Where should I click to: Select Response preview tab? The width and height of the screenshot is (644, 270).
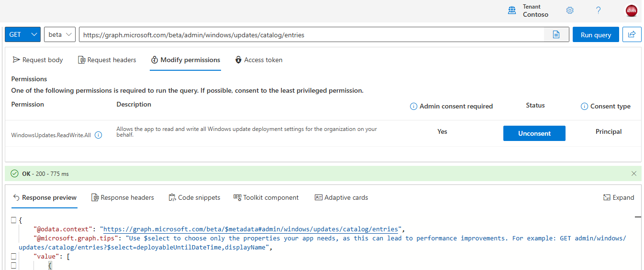click(x=44, y=197)
